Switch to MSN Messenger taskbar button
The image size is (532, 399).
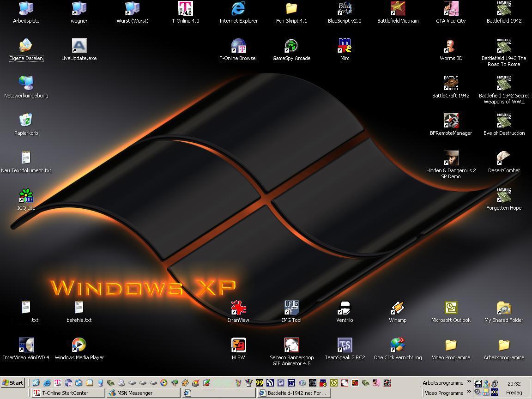[144, 393]
